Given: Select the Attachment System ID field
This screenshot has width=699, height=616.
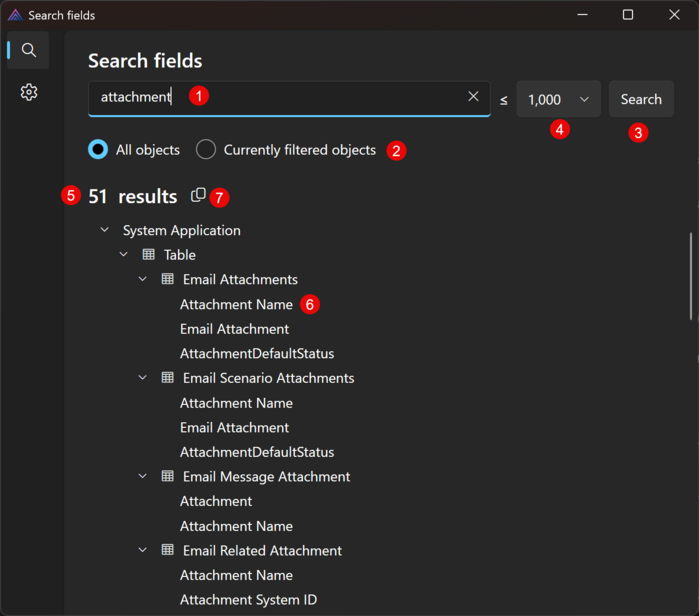Looking at the screenshot, I should [248, 600].
